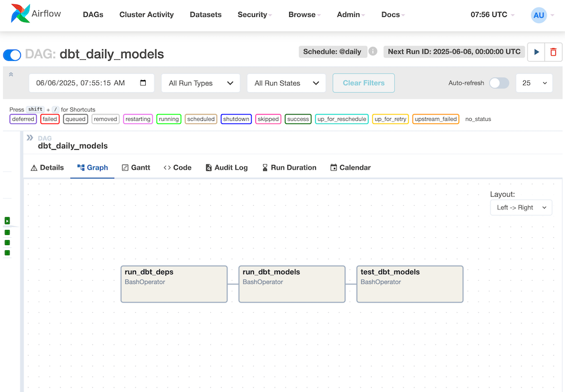Select the run_dbt_models task node
The height and width of the screenshot is (392, 565).
point(292,284)
